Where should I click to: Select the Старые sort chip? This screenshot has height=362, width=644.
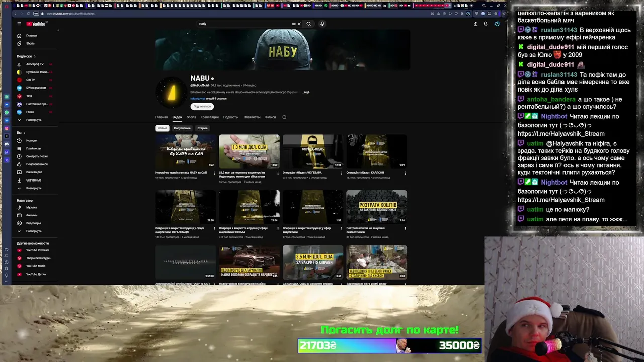click(202, 128)
